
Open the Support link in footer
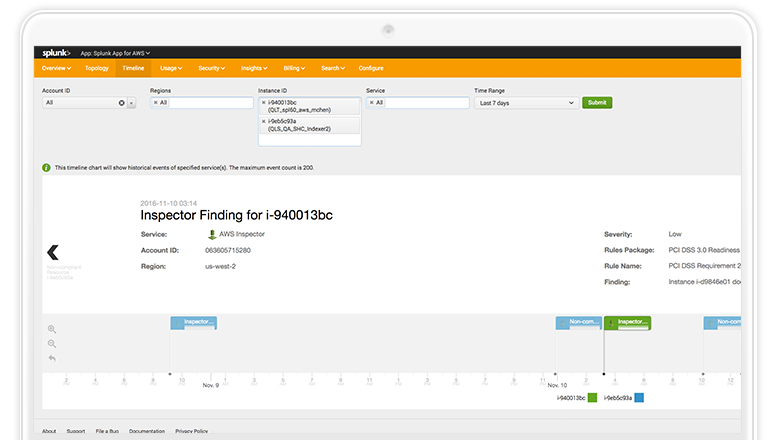point(76,431)
